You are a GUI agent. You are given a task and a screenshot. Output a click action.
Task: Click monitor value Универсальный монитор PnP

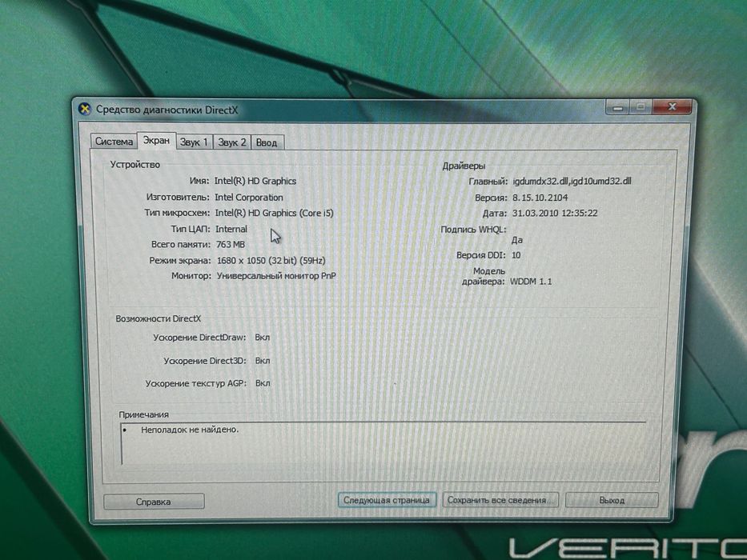pyautogui.click(x=276, y=276)
